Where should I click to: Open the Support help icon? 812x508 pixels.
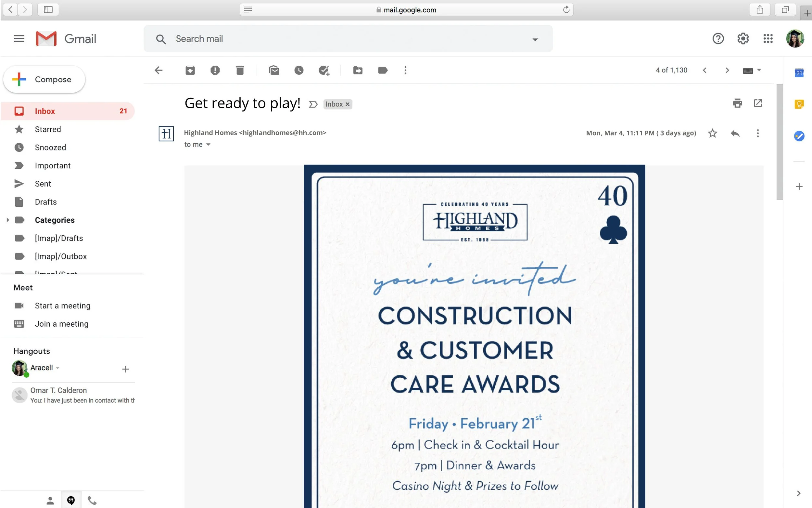718,39
